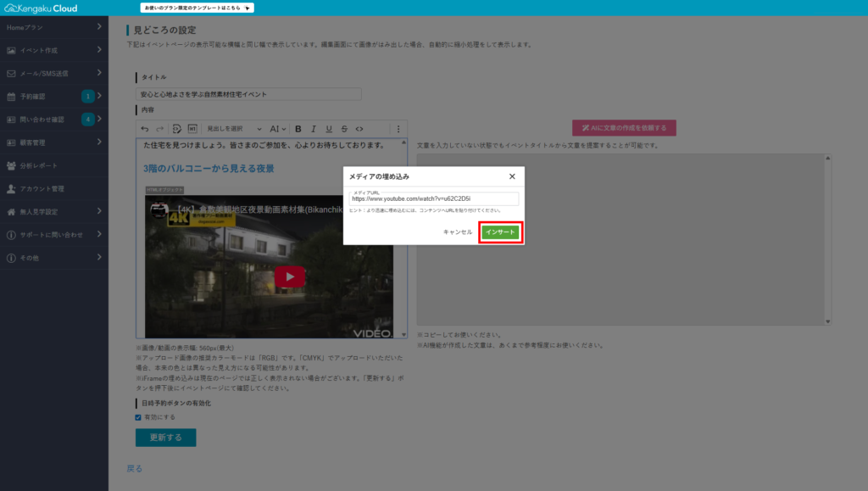Image resolution: width=868 pixels, height=491 pixels.
Task: Open the 見出しを選択 heading dropdown
Action: 235,129
